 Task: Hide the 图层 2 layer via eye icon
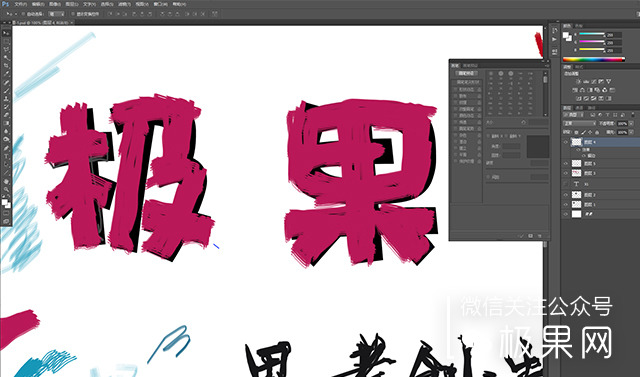566,195
